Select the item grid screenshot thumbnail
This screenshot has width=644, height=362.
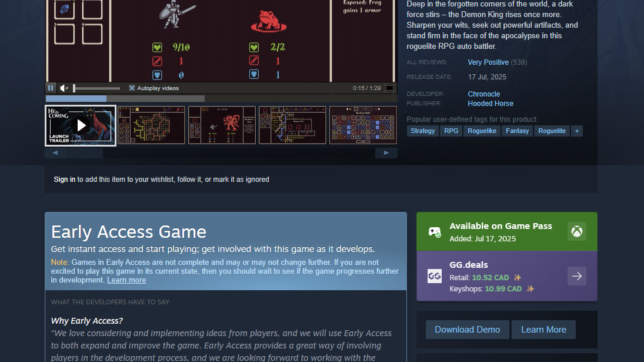pyautogui.click(x=363, y=125)
